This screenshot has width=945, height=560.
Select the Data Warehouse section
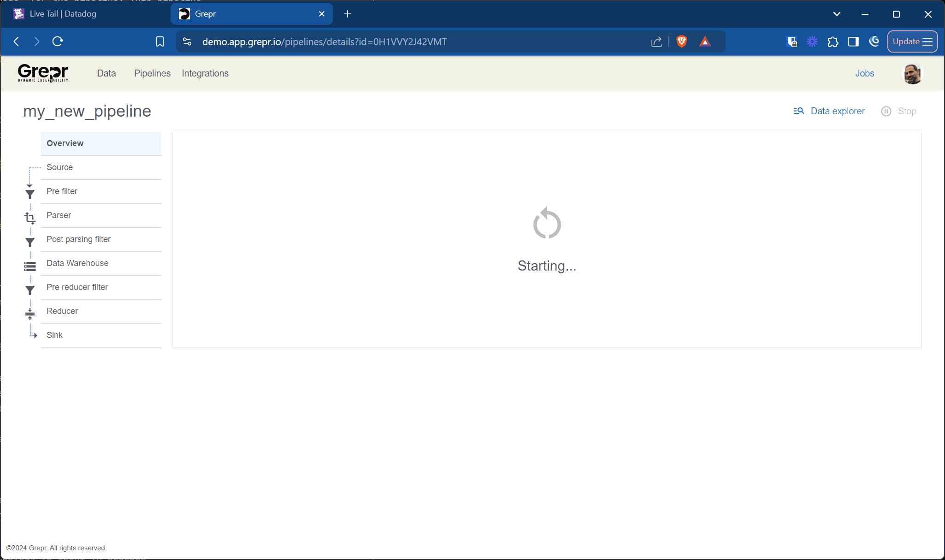point(101,263)
